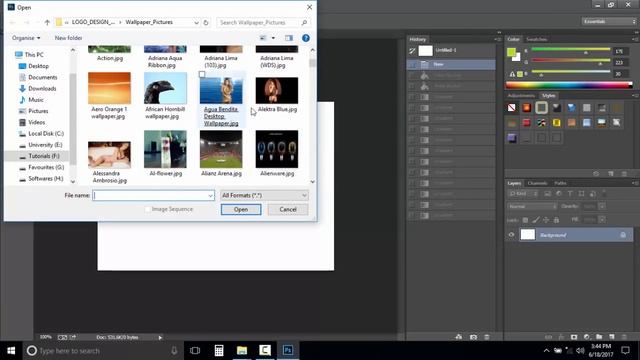Click the change view icon

point(263,38)
